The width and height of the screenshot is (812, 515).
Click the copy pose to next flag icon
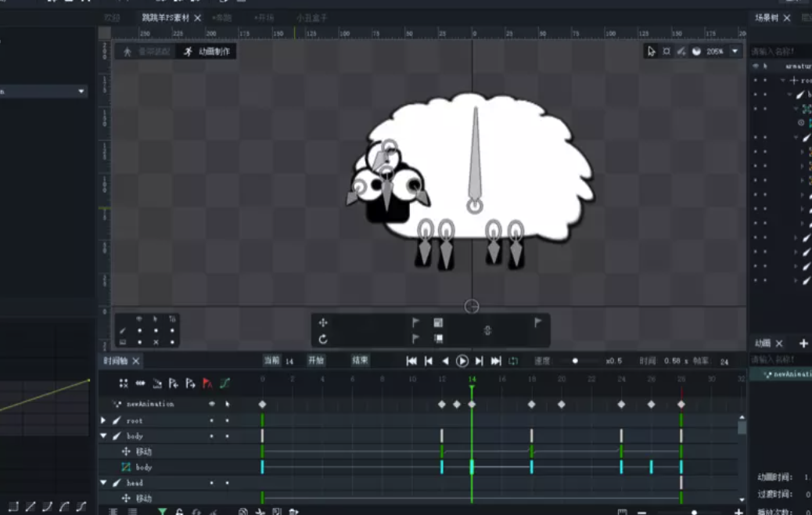tap(191, 384)
